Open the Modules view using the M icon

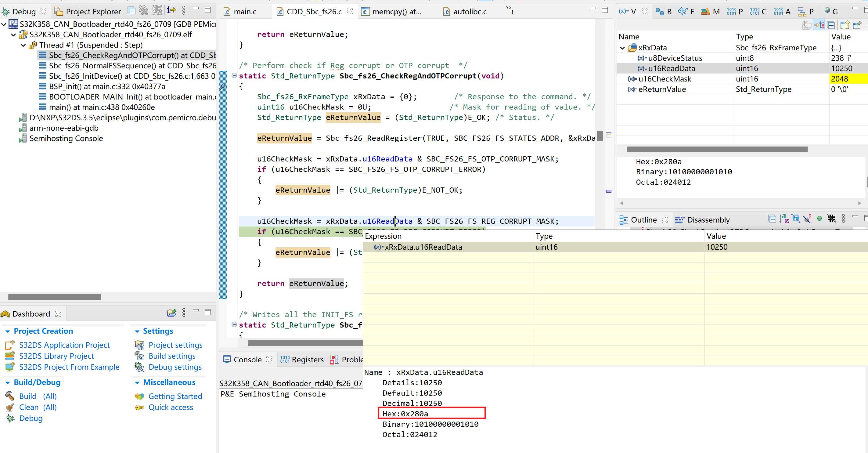[710, 11]
